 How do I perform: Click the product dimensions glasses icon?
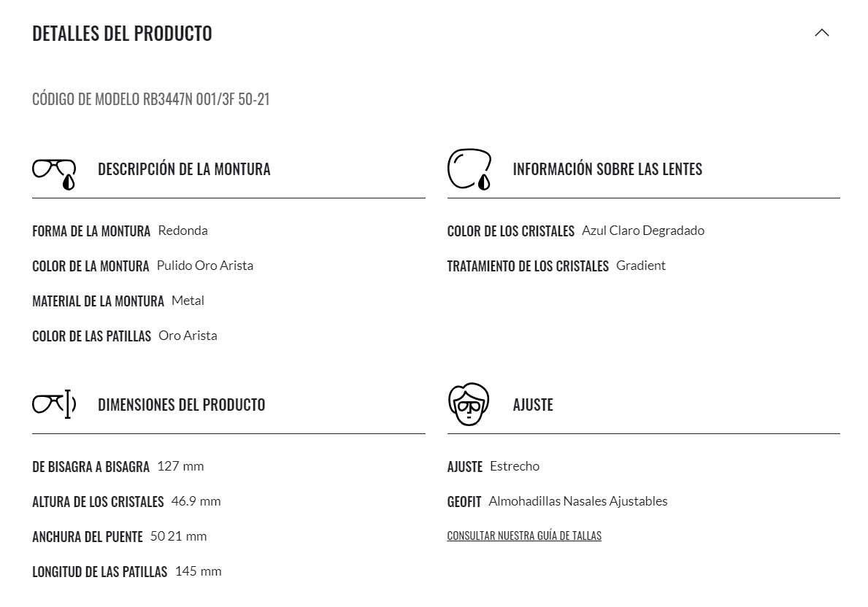coord(54,404)
